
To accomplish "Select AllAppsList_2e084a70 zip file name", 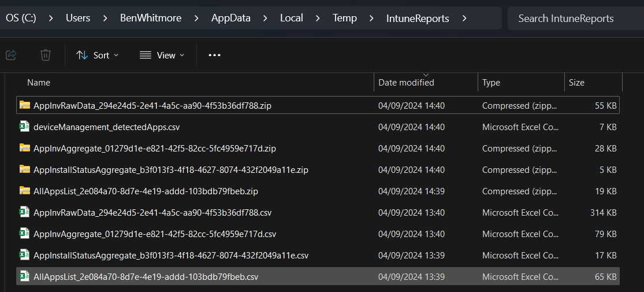I will [146, 191].
